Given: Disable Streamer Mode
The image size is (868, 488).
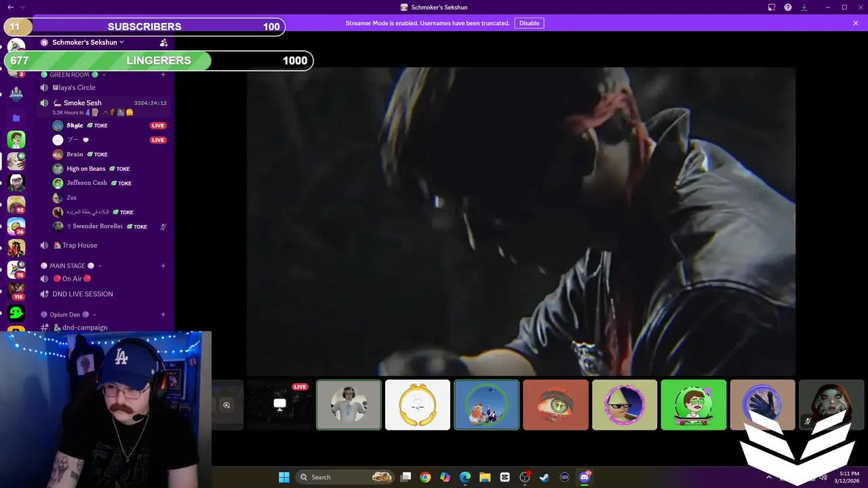Looking at the screenshot, I should pos(529,23).
